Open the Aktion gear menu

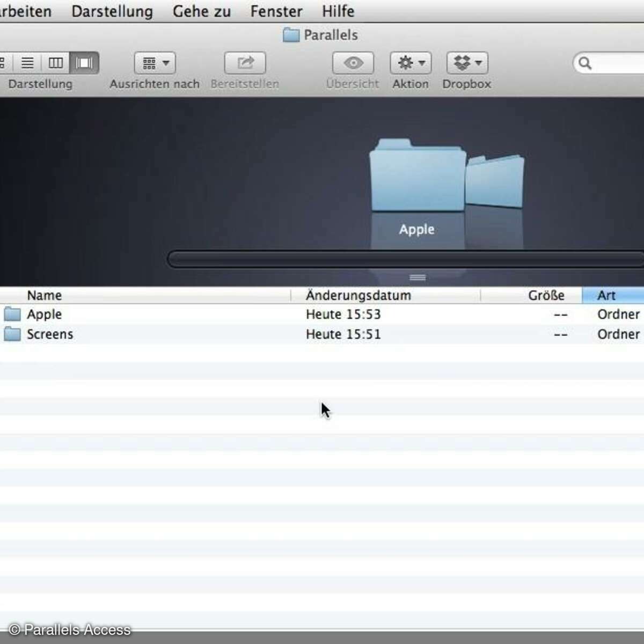click(x=411, y=63)
